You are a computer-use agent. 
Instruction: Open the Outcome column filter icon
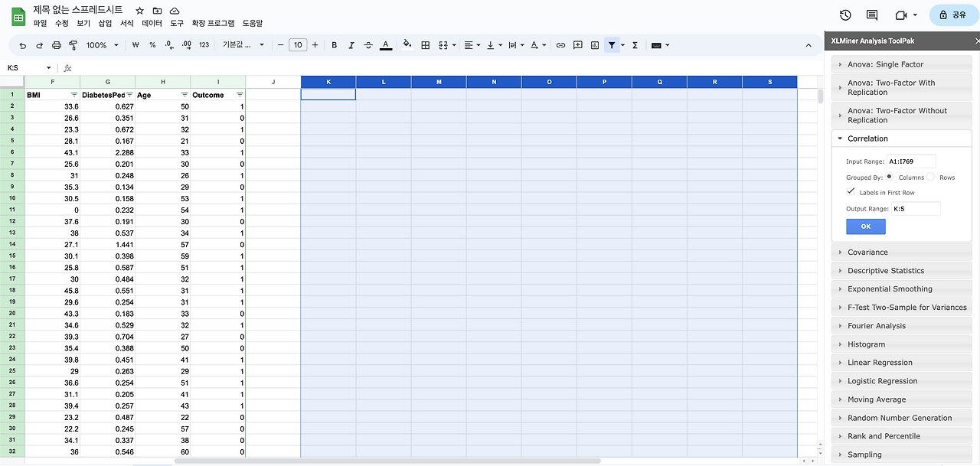(x=240, y=95)
